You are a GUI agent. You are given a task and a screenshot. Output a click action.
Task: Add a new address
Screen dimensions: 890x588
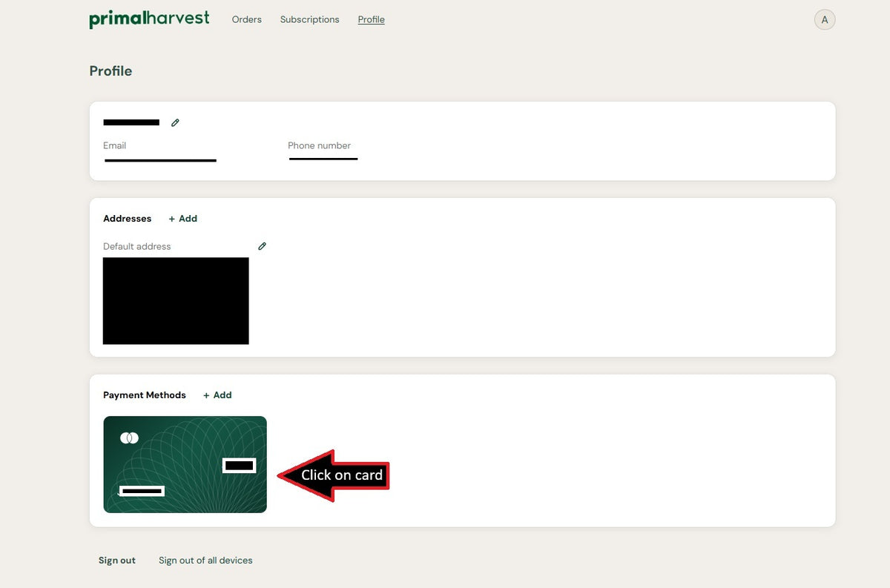[x=183, y=219]
